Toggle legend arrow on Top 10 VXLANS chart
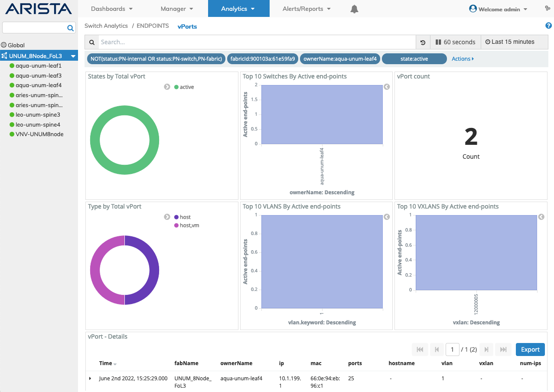Viewport: 554px width, 392px height. point(541,217)
